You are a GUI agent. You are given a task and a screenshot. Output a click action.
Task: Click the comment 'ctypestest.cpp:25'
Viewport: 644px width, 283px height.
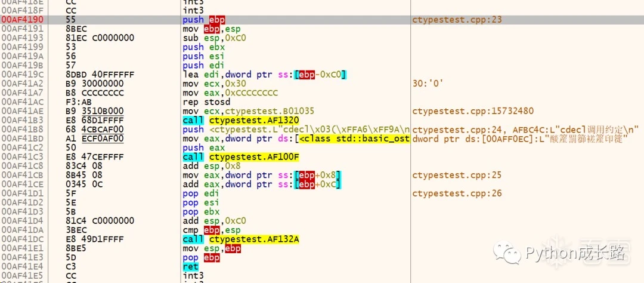click(457, 175)
